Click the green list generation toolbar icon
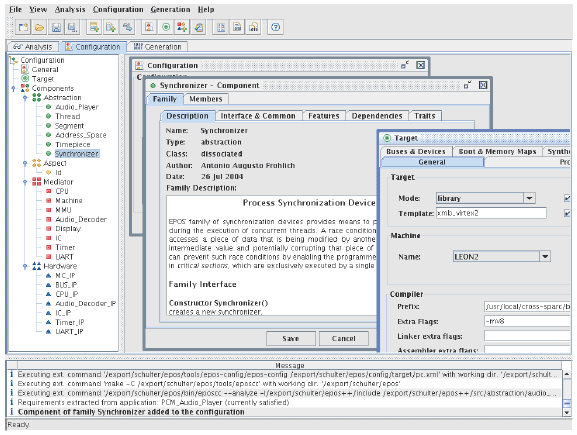577x435 pixels. (x=221, y=27)
